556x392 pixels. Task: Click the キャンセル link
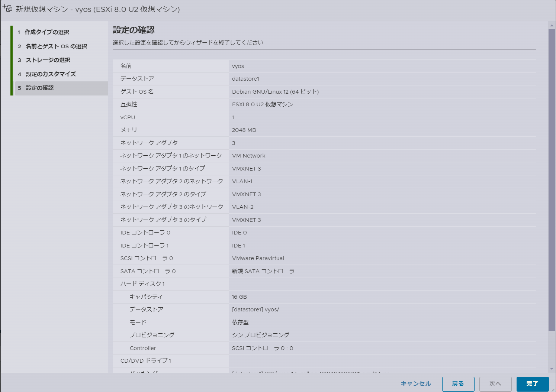tap(416, 384)
